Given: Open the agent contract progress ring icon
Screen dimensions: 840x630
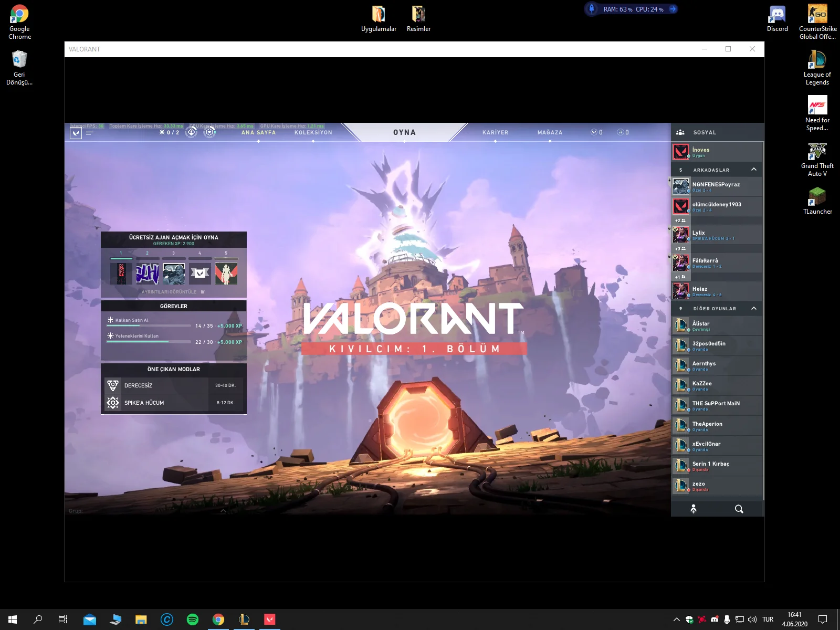Looking at the screenshot, I should [x=192, y=132].
